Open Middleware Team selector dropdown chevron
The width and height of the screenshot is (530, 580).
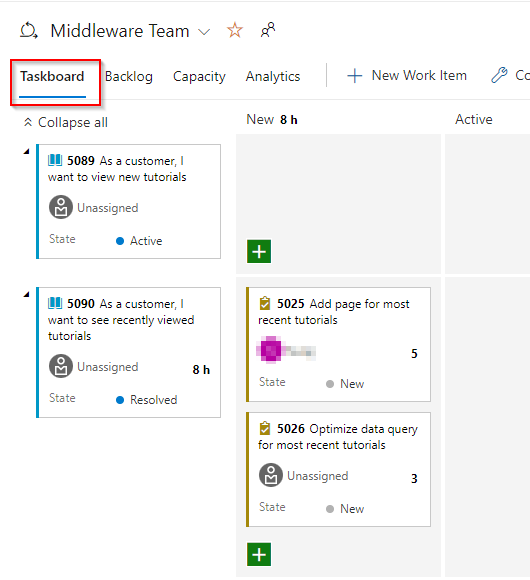pyautogui.click(x=204, y=32)
